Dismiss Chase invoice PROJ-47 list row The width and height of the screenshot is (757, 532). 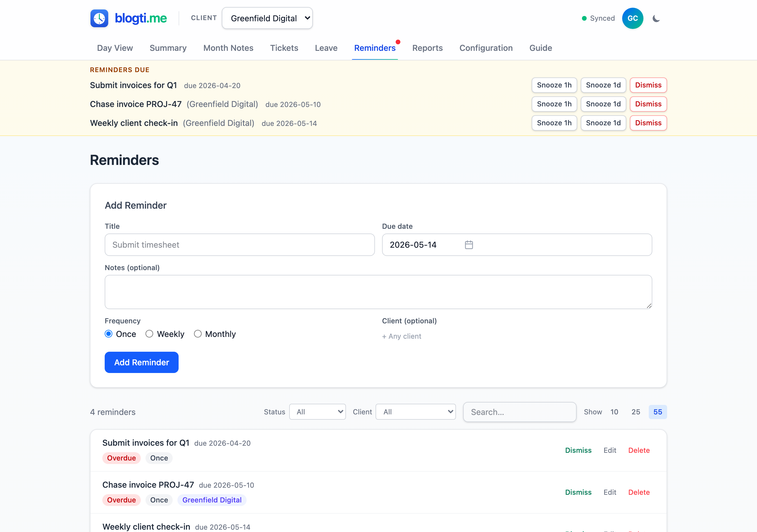[578, 492]
